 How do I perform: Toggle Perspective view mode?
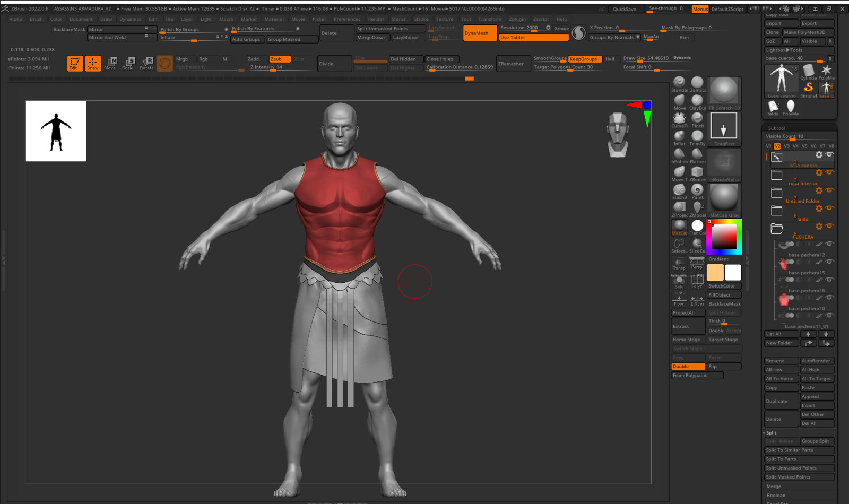click(697, 262)
